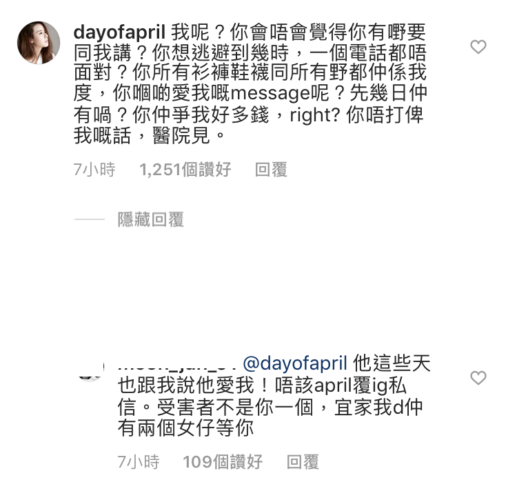This screenshot has width=517, height=500.
Task: View the 109個讚好 likes list
Action: [x=223, y=462]
